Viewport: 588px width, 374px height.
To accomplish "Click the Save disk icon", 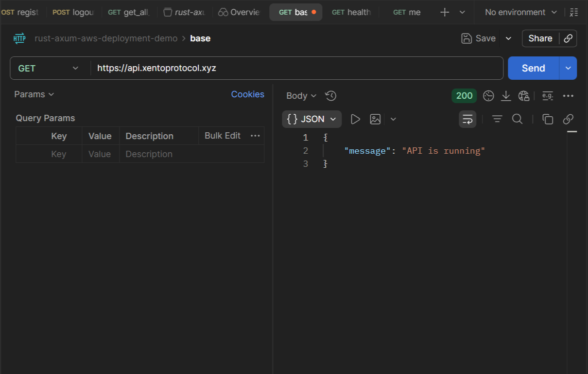I will [x=467, y=38].
